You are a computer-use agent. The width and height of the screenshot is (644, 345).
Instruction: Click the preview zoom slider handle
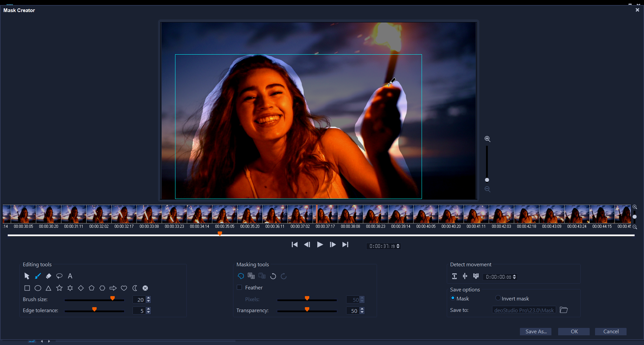(x=487, y=180)
